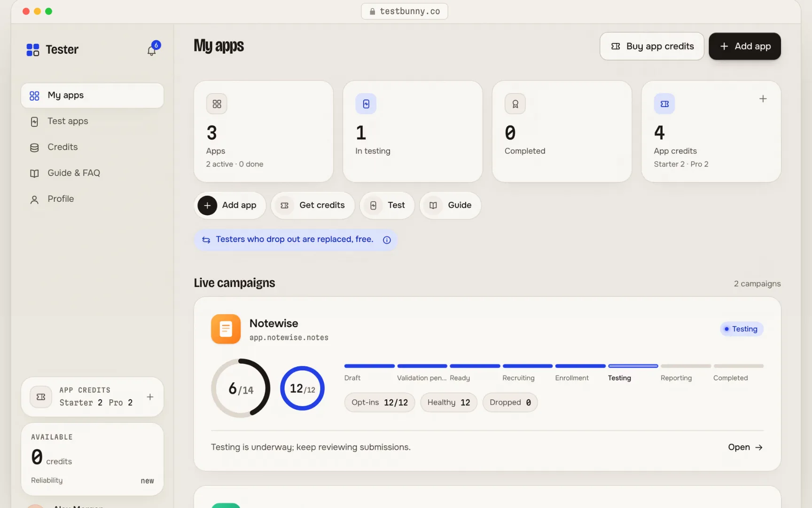The height and width of the screenshot is (508, 812).
Task: Click Buy app credits button
Action: [x=652, y=46]
